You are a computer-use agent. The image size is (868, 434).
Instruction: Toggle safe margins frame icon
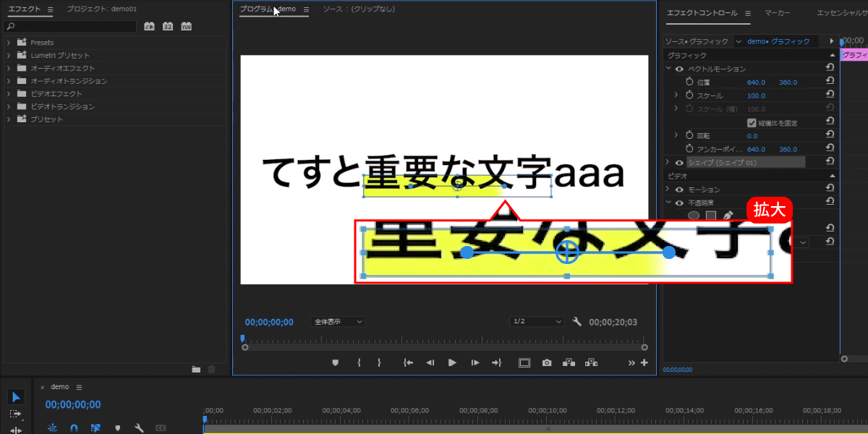coord(524,362)
